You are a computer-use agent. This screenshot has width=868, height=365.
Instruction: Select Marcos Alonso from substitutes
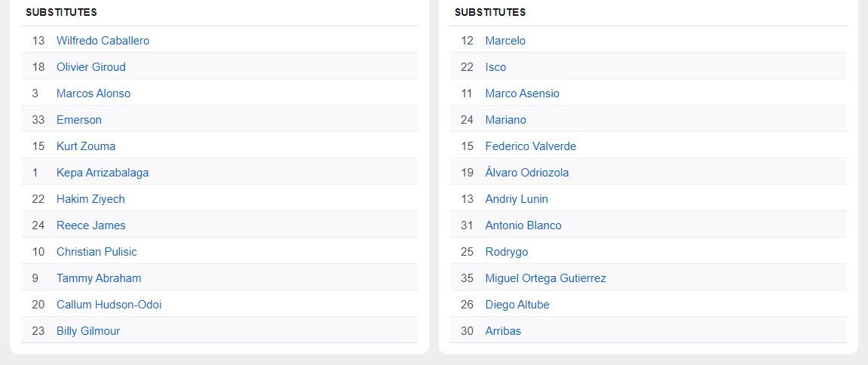93,94
